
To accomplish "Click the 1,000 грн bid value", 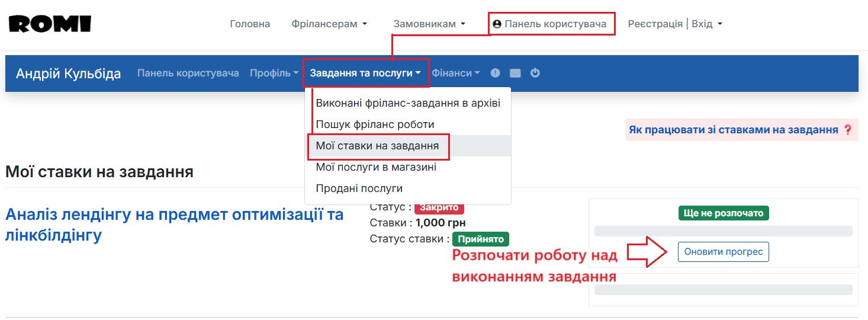I will click(441, 223).
